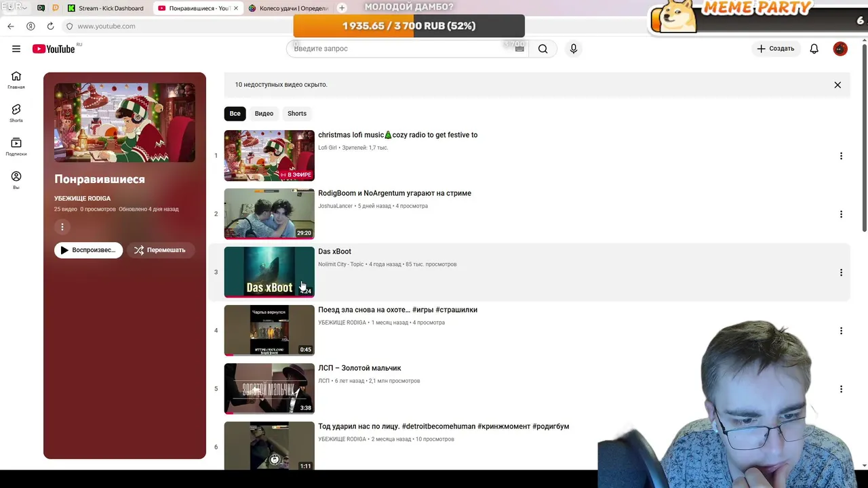Viewport: 868px width, 488px height.
Task: Open options menu for christmas lofi music video
Action: [x=841, y=156]
